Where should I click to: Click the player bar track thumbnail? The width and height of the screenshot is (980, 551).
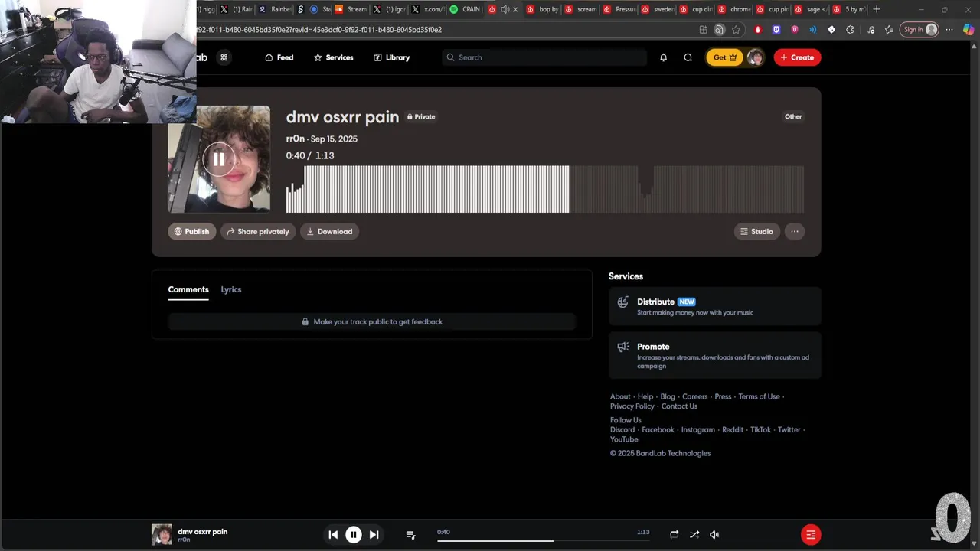(162, 534)
